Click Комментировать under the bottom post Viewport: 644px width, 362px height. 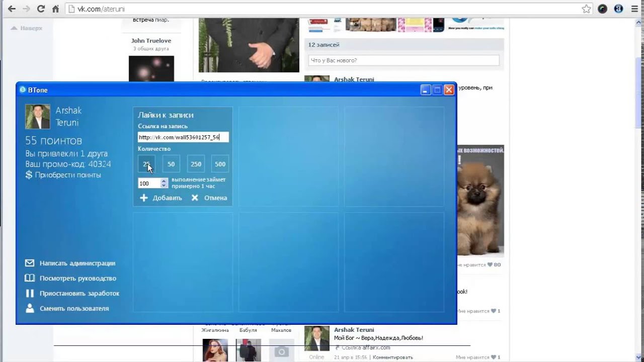(392, 357)
